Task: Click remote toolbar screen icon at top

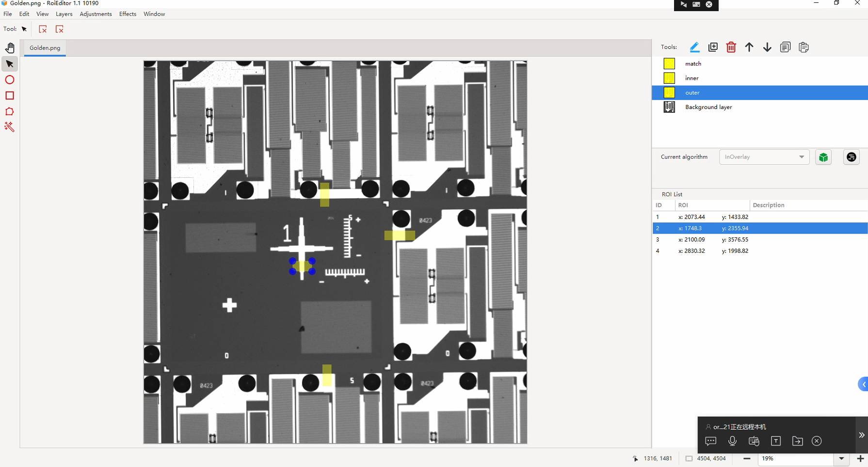Action: [696, 4]
